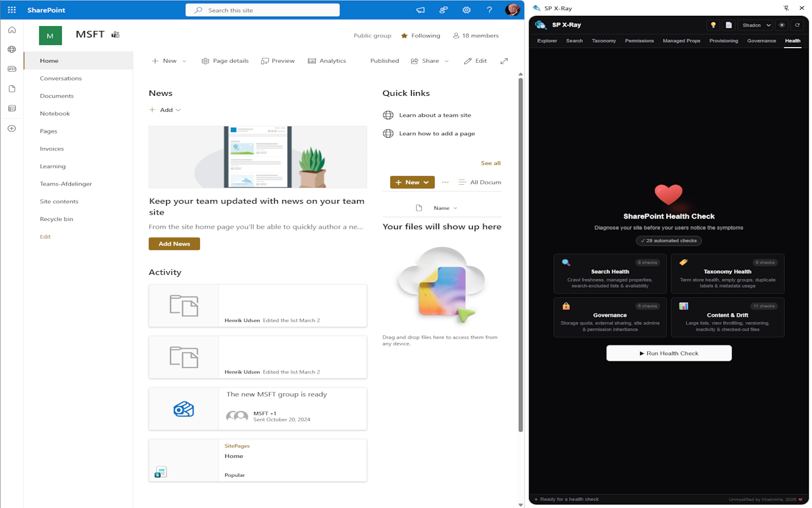Image resolution: width=812 pixels, height=508 pixels.
Task: Open the 18 members list
Action: (x=476, y=36)
